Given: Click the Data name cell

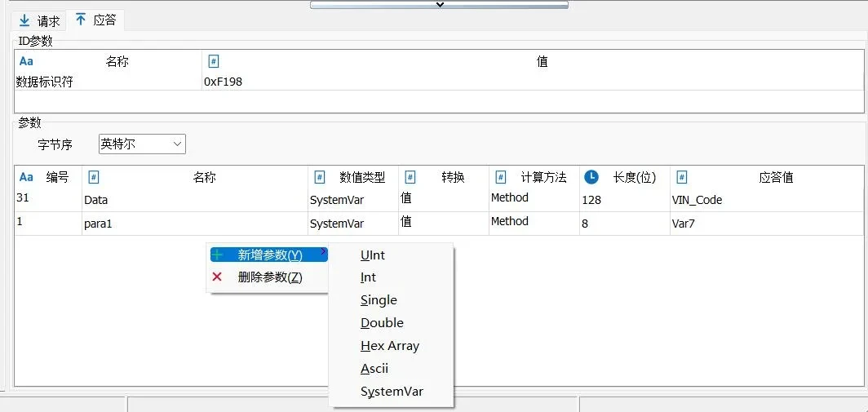Looking at the screenshot, I should [x=195, y=200].
